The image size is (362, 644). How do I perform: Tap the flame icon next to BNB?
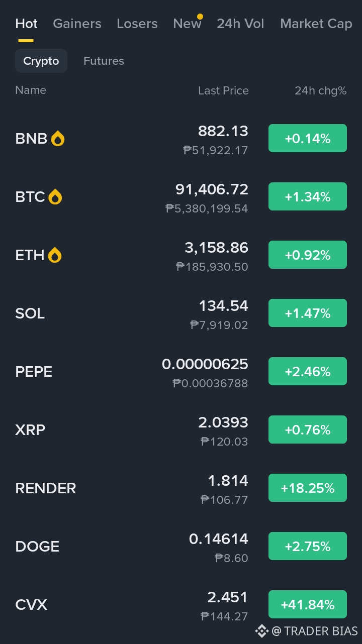pos(58,139)
